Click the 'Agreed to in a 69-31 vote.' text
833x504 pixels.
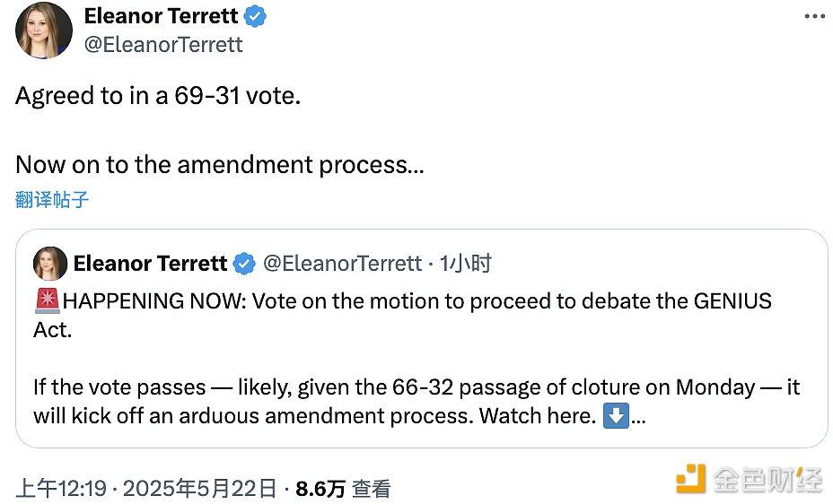(x=158, y=96)
